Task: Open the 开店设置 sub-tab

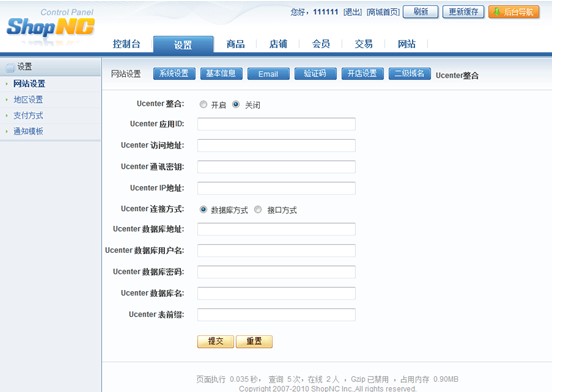Action: tap(362, 73)
